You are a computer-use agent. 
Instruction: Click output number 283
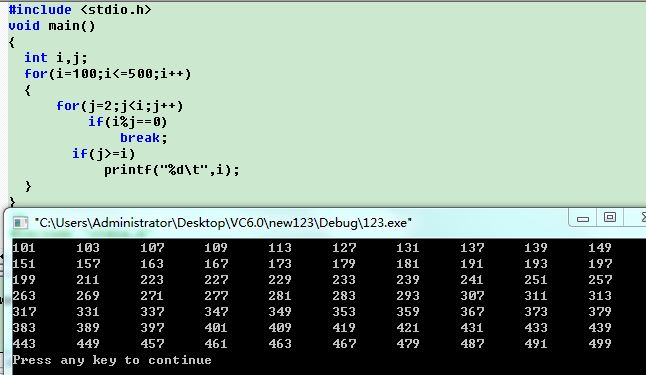[344, 296]
